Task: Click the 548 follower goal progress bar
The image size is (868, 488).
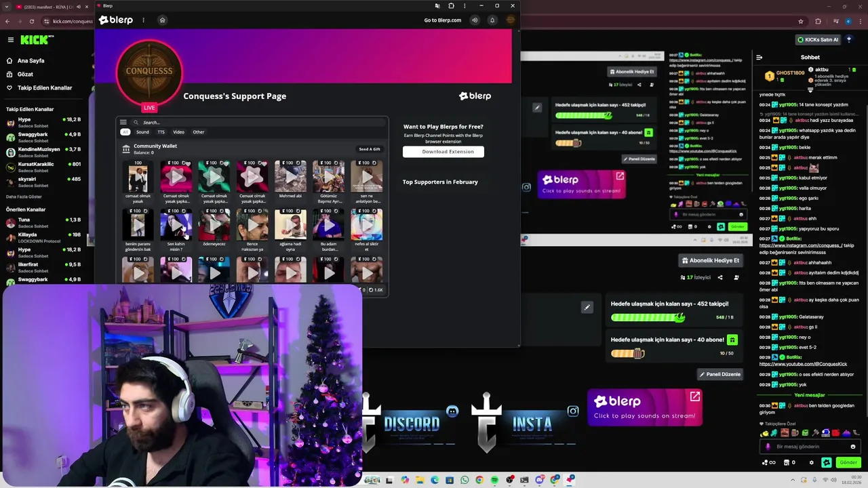Action: 648,317
